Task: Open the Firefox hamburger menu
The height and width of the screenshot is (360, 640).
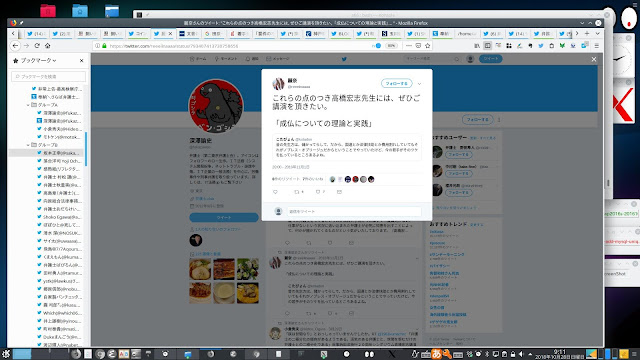Action: click(x=596, y=46)
